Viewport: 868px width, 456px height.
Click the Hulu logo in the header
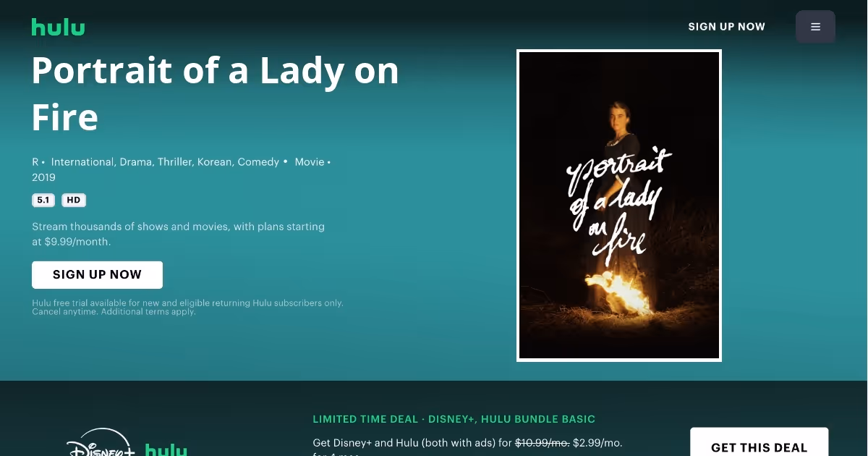(58, 28)
